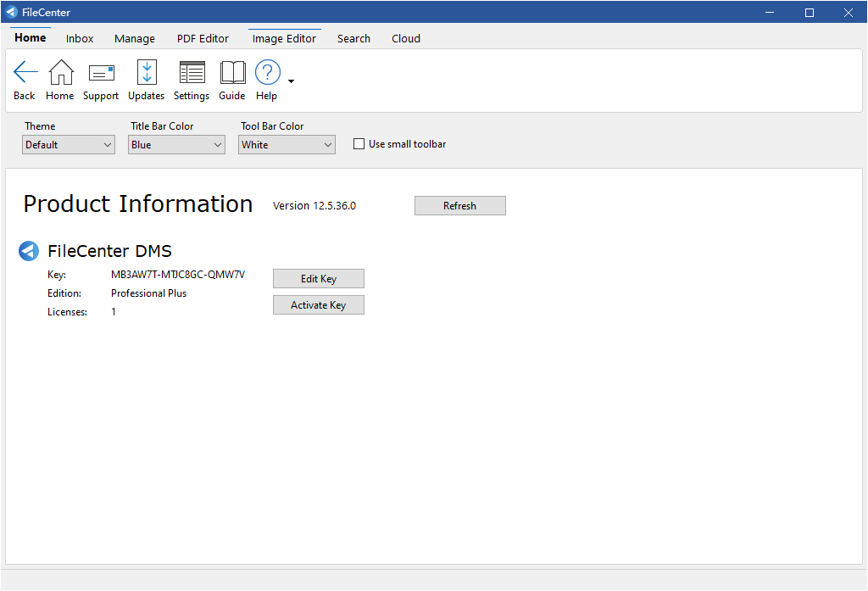The width and height of the screenshot is (868, 591).
Task: Open the Settings icon
Action: click(x=192, y=72)
